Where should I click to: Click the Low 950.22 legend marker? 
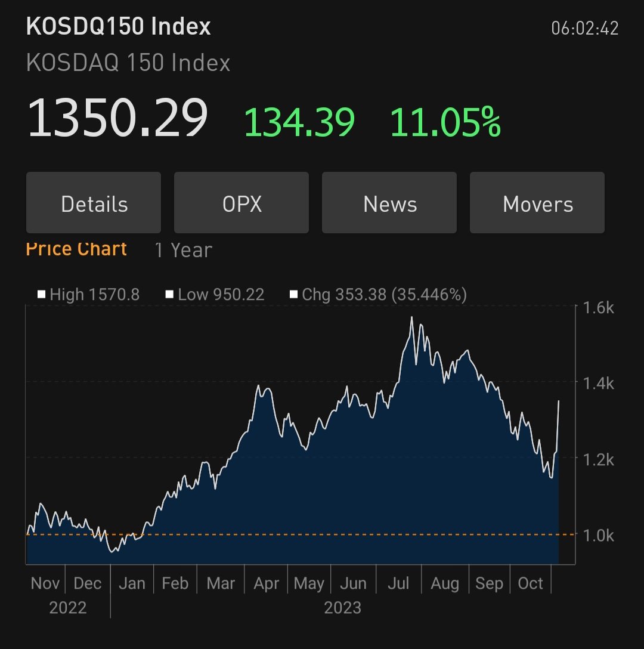(x=169, y=294)
